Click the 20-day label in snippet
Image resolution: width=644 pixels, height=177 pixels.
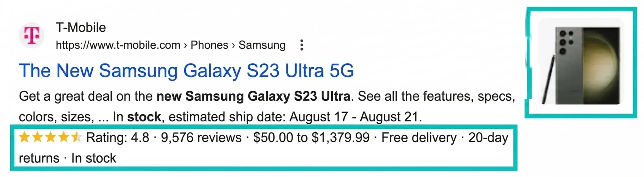tap(488, 138)
